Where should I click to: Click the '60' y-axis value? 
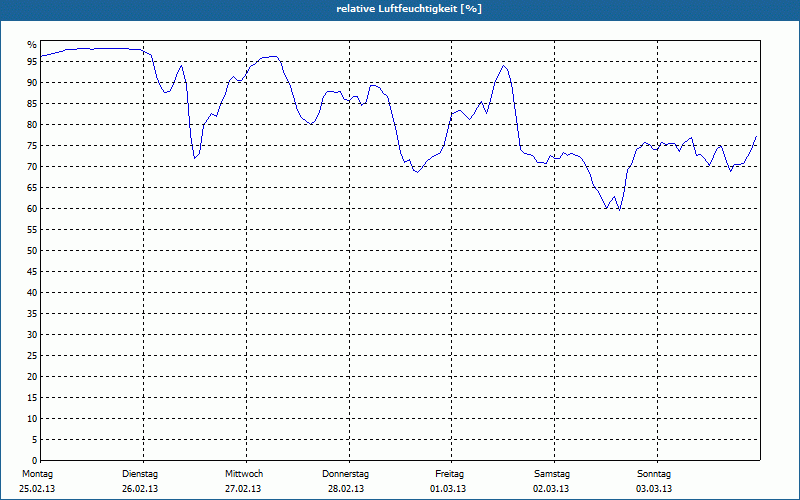pyautogui.click(x=32, y=209)
